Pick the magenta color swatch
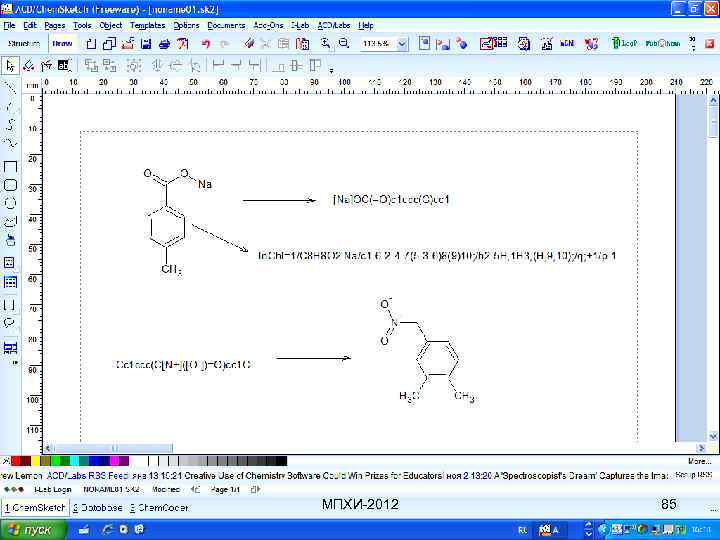720x540 pixels. [x=114, y=461]
